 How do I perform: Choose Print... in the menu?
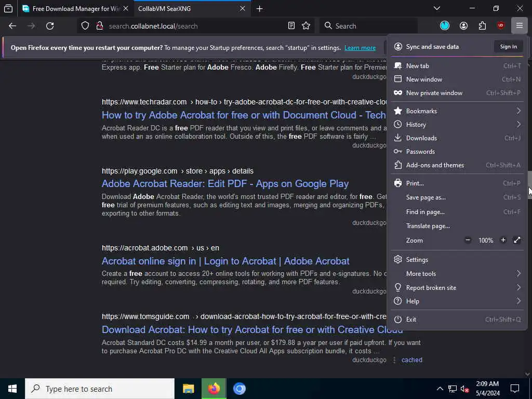click(457, 183)
